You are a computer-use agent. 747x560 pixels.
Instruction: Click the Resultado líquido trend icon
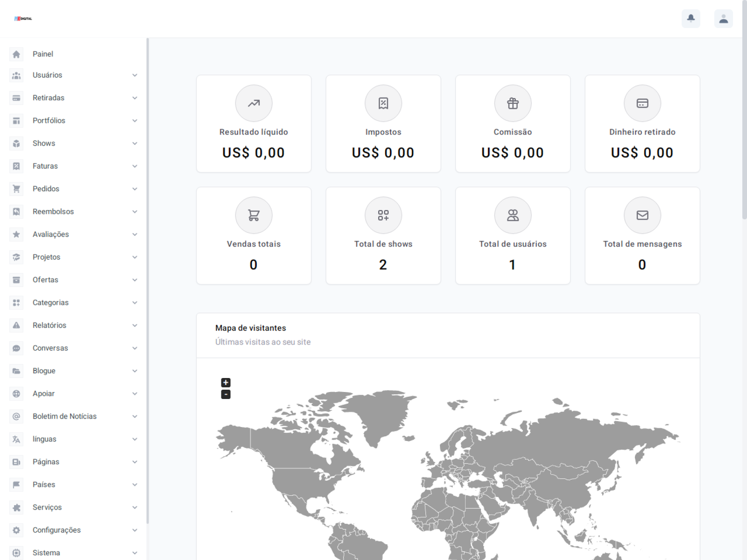[x=254, y=103]
